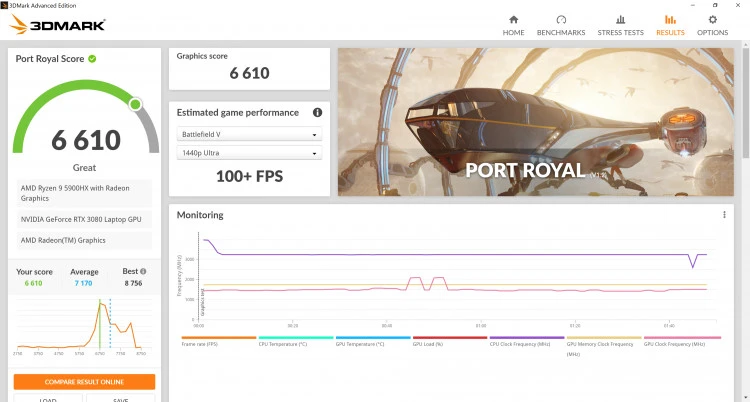Toggle the CPU Temperature legend
Viewport: 750px width, 402px height.
pyautogui.click(x=296, y=341)
